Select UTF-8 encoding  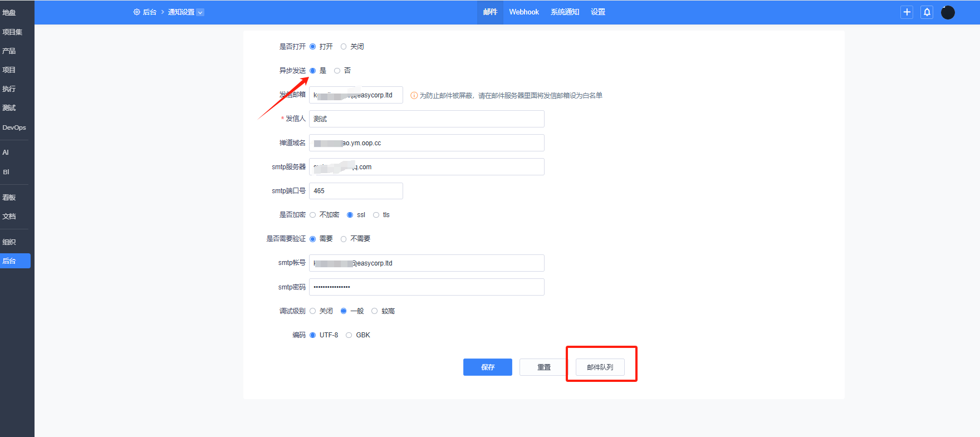(x=312, y=335)
